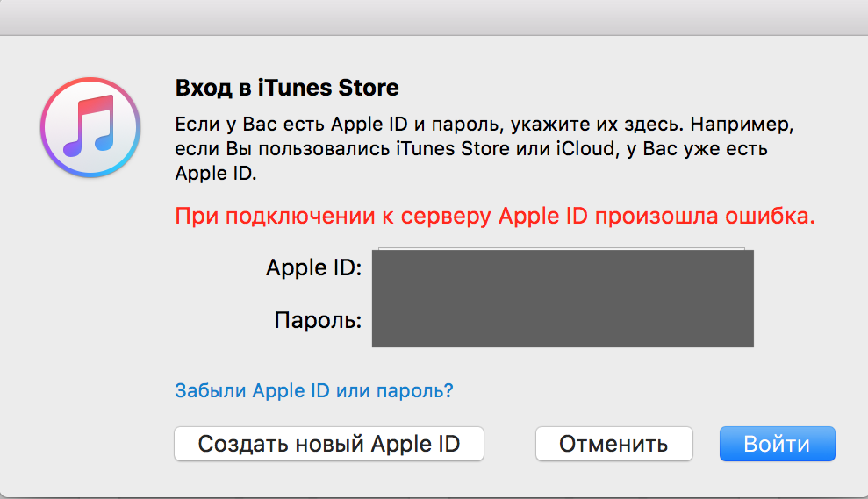868x499 pixels.
Task: Click the word "Например" in the description
Action: 754,123
